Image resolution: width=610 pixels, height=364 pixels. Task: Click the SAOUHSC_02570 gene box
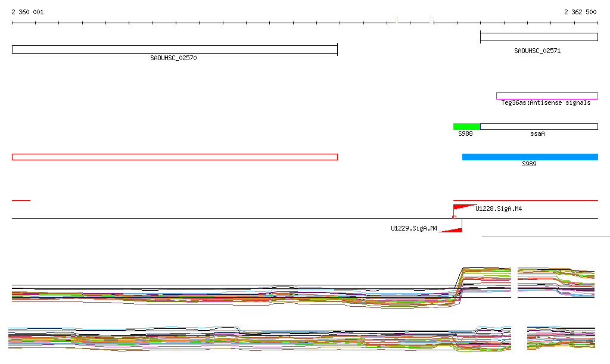(x=175, y=49)
